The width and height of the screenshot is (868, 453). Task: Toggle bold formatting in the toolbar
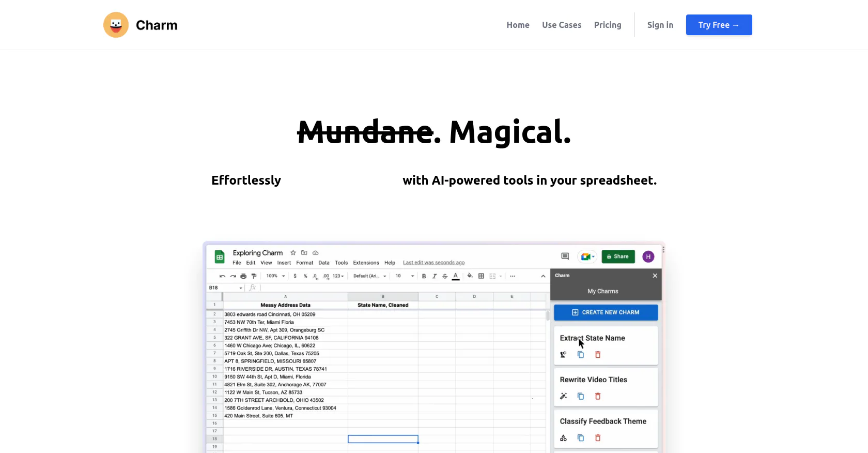(424, 276)
